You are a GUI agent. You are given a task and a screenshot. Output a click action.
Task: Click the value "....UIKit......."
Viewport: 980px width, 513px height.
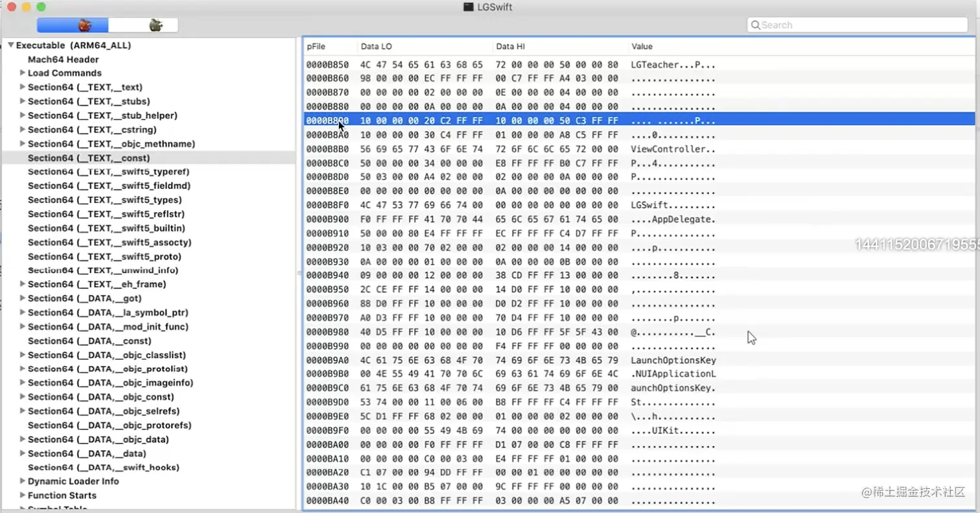tap(673, 431)
